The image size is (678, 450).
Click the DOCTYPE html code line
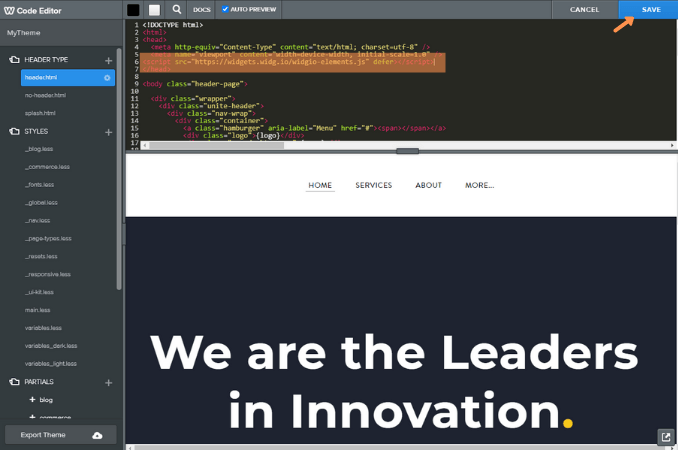click(x=173, y=25)
